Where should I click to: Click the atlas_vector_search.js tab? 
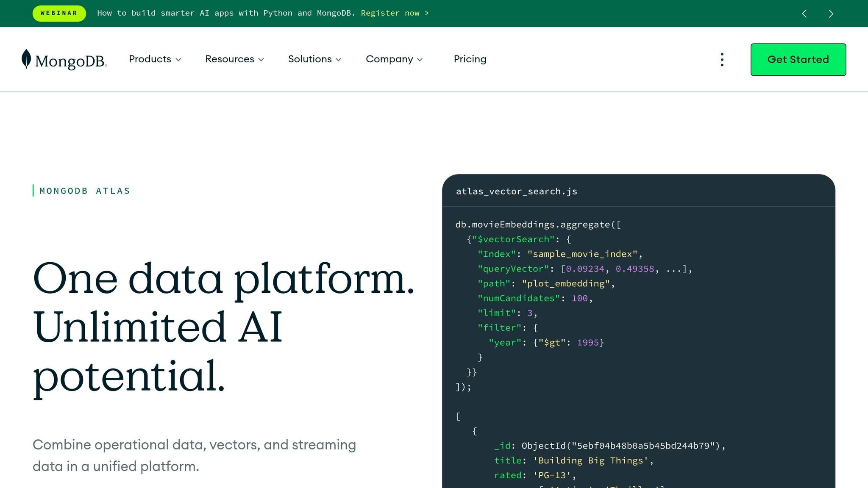tap(516, 191)
